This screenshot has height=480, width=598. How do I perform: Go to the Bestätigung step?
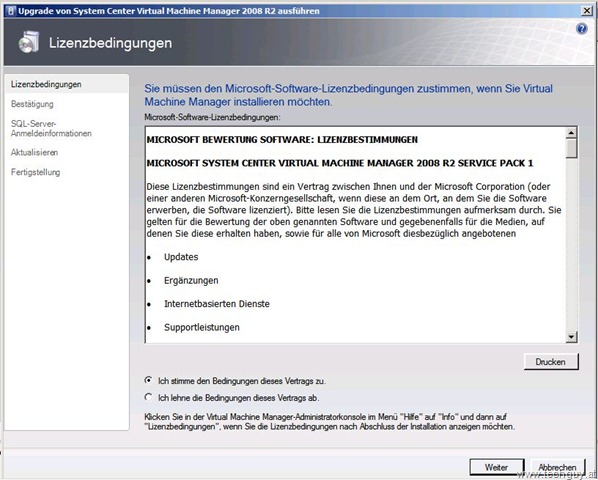[x=32, y=104]
